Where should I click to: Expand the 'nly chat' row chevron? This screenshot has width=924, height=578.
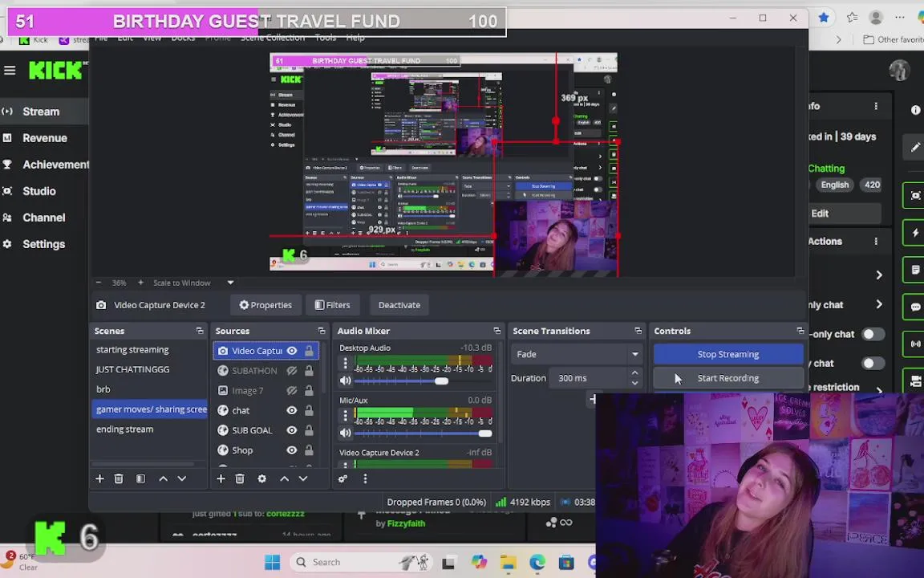coord(879,304)
